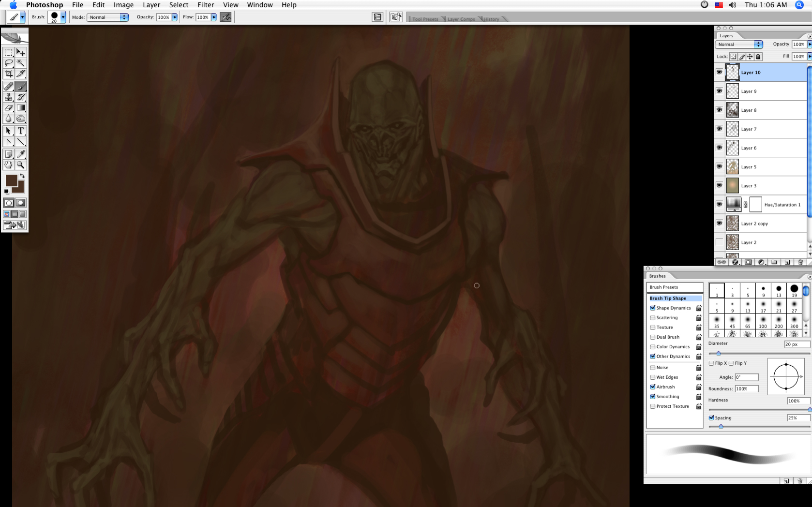Disable Shape Dynamics checkbox
This screenshot has width=812, height=507.
click(652, 308)
